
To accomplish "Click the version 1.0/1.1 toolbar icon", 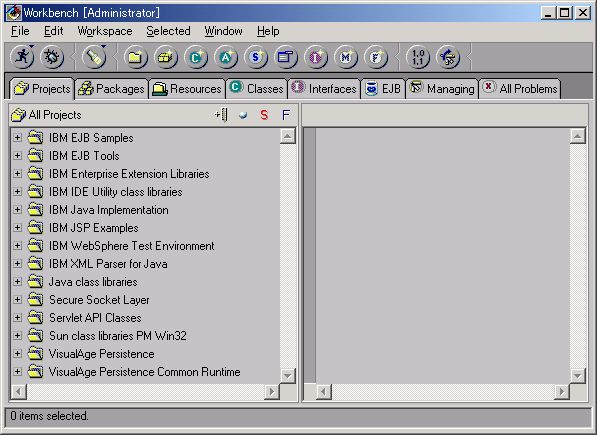I will [418, 57].
